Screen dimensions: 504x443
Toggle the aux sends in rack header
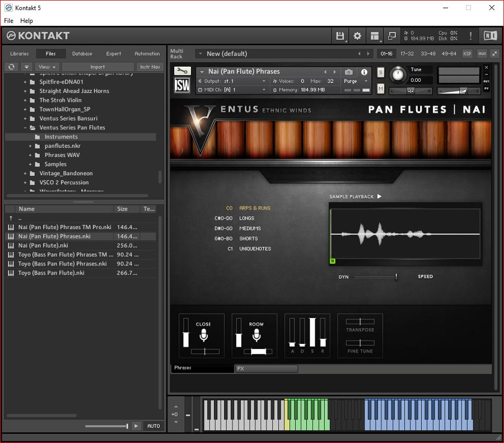tap(482, 54)
